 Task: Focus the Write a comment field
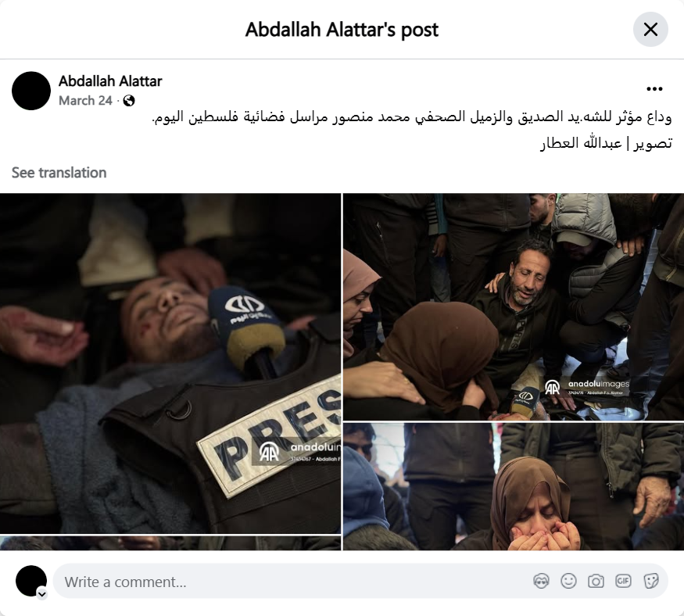[x=360, y=582]
